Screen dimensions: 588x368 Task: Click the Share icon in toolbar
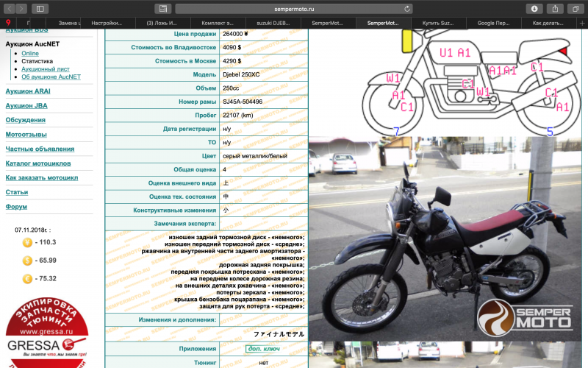tap(555, 9)
